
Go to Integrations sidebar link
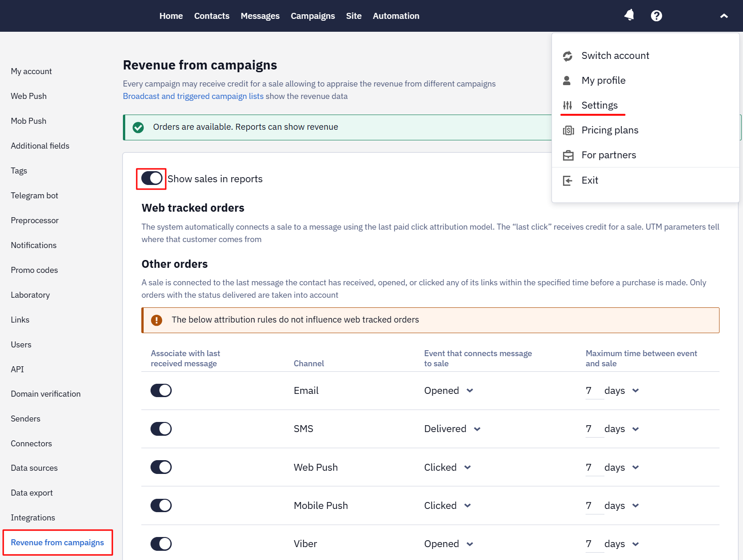pos(33,518)
